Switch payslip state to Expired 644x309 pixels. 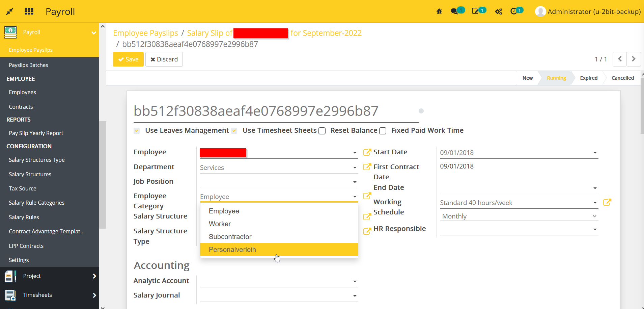pyautogui.click(x=588, y=78)
